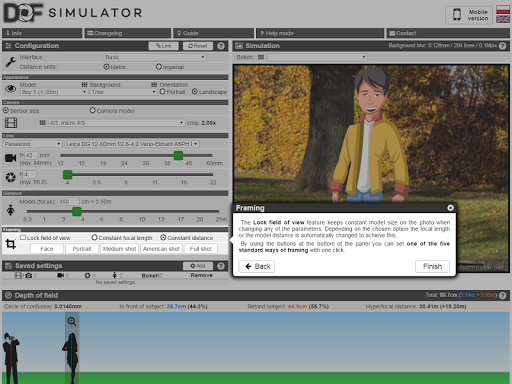Enable Lock field of view checkbox
Screen dimensions: 512x384
point(23,238)
